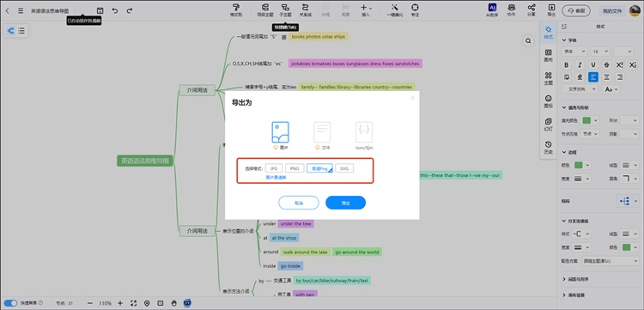Select the format painter tool
The image size is (644, 310).
point(236,9)
